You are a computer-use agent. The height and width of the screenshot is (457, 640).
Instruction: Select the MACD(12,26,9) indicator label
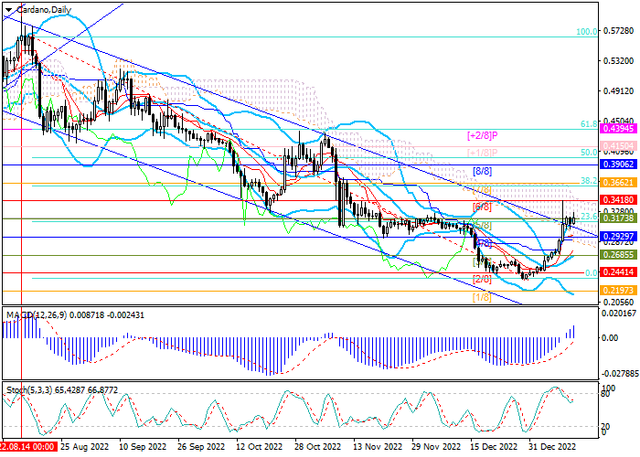point(32,318)
